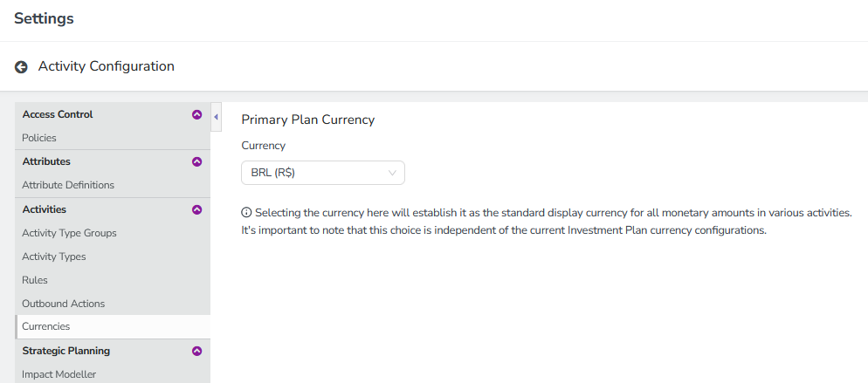Collapse the Activities section chevron icon
The width and height of the screenshot is (868, 383).
point(196,209)
